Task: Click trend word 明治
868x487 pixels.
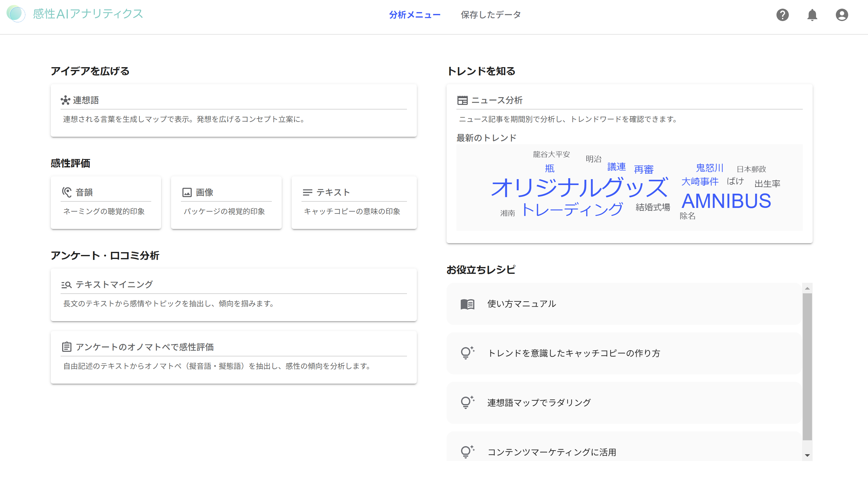Action: (593, 159)
